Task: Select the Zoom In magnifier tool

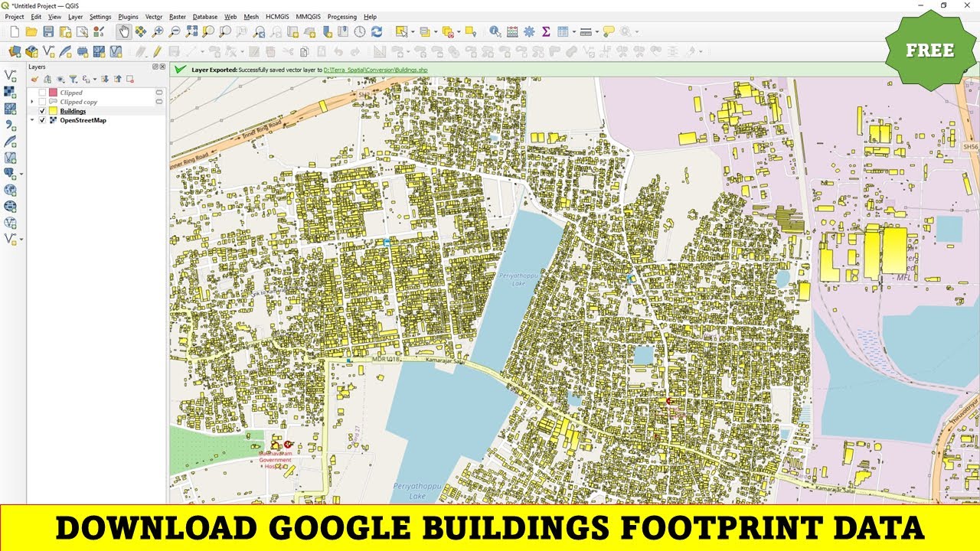Action: (158, 31)
